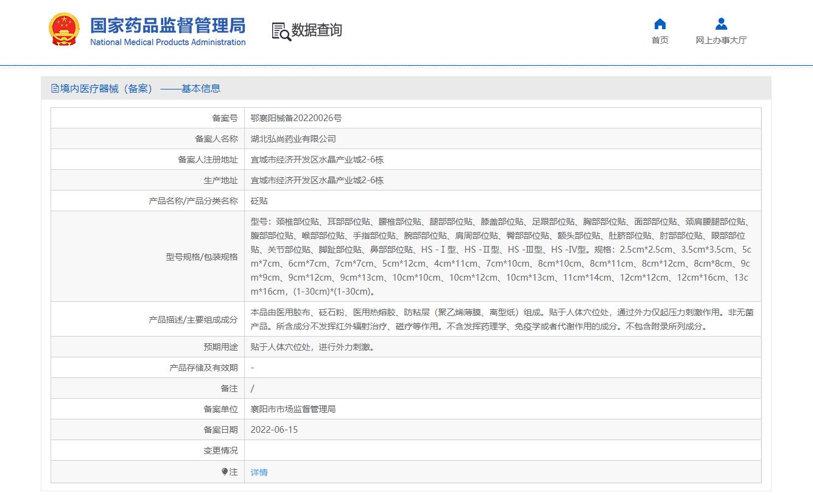813x504 pixels.
Task: Open the 网上办事大厅 menu label
Action: [721, 40]
